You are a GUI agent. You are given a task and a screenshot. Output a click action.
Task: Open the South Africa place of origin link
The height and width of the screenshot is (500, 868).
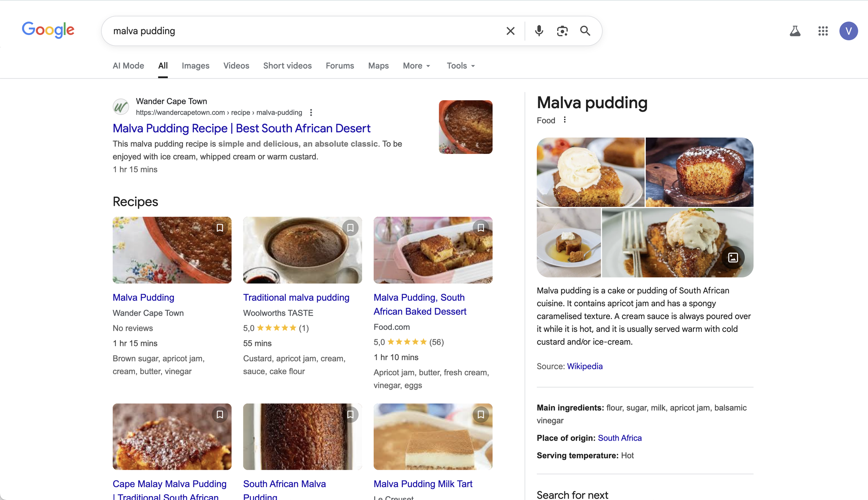620,438
